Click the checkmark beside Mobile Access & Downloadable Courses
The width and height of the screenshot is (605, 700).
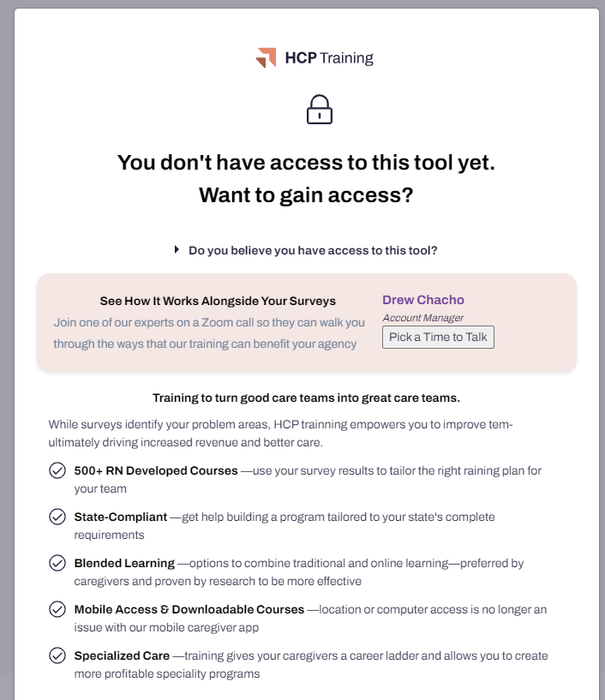[54, 608]
